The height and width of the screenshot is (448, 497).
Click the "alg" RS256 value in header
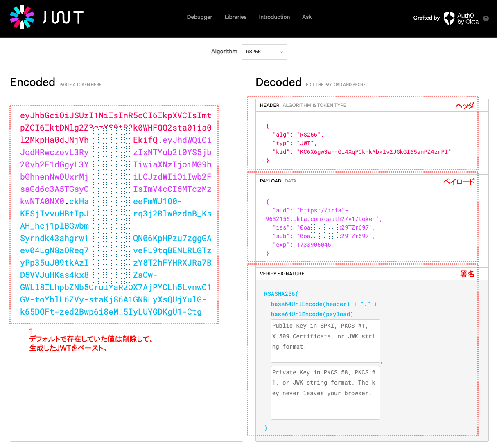pos(309,135)
